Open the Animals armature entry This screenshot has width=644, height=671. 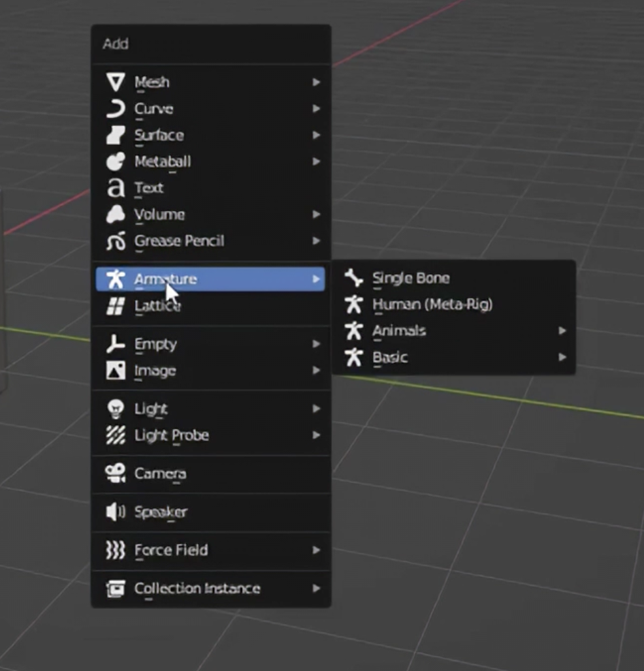(x=455, y=331)
